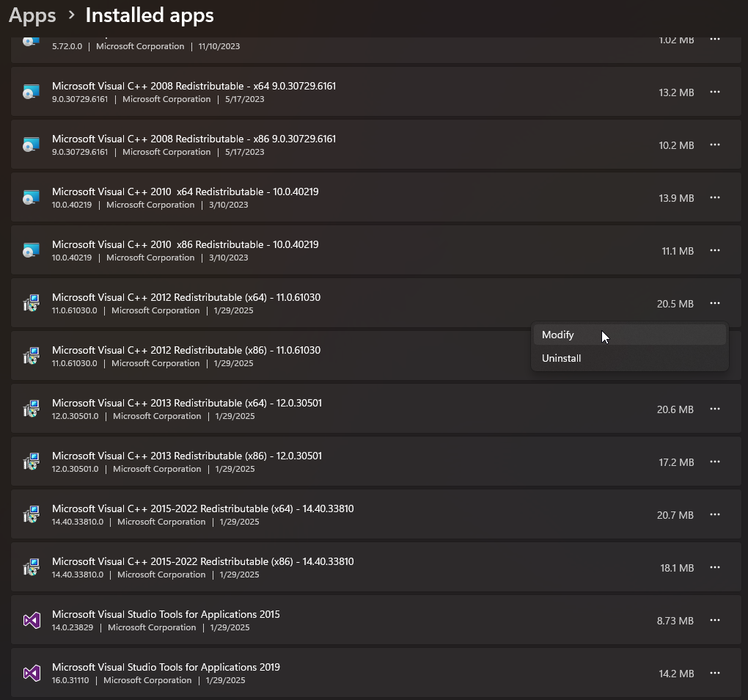Open options for Visual C++ 2008 x86 Redistributable
The height and width of the screenshot is (700, 748).
point(715,145)
